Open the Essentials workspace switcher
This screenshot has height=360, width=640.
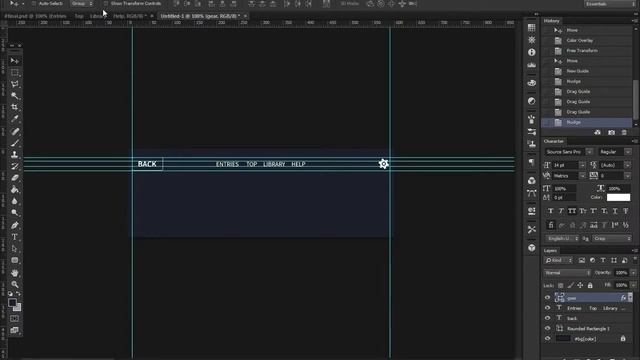[x=609, y=4]
